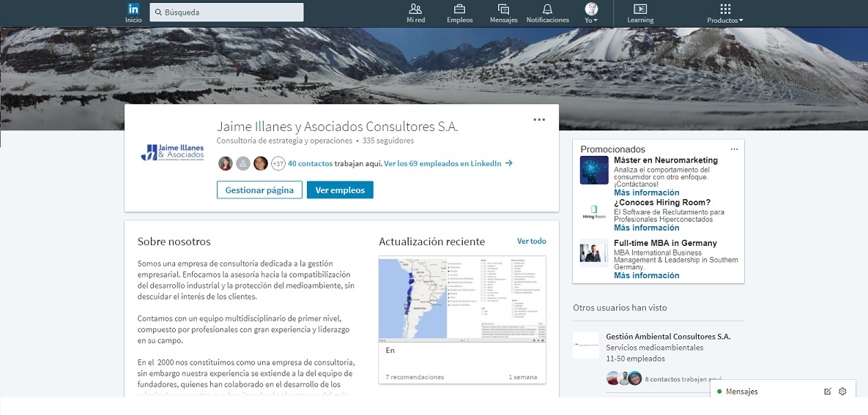Open the Notificaciones bell icon
This screenshot has width=868, height=415.
point(547,9)
